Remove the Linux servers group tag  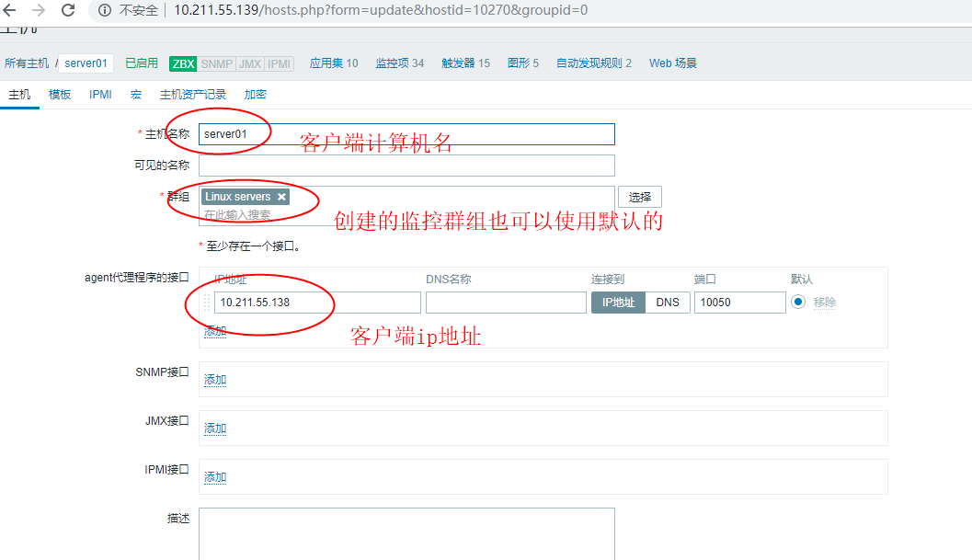pyautogui.click(x=281, y=197)
